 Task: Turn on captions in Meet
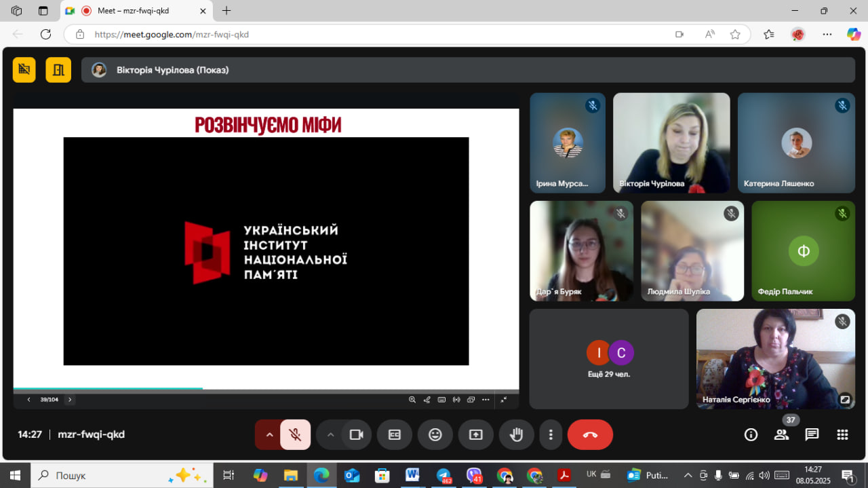pyautogui.click(x=395, y=434)
